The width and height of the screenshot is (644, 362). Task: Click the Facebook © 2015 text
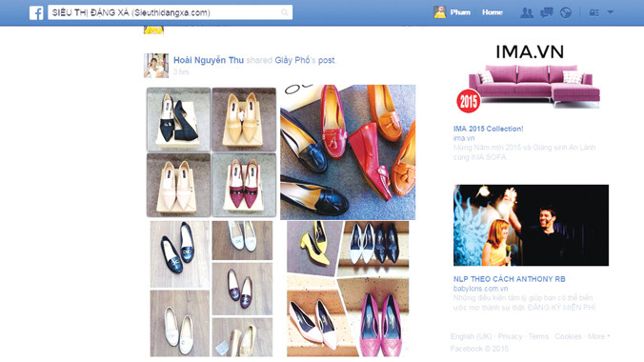(x=479, y=349)
